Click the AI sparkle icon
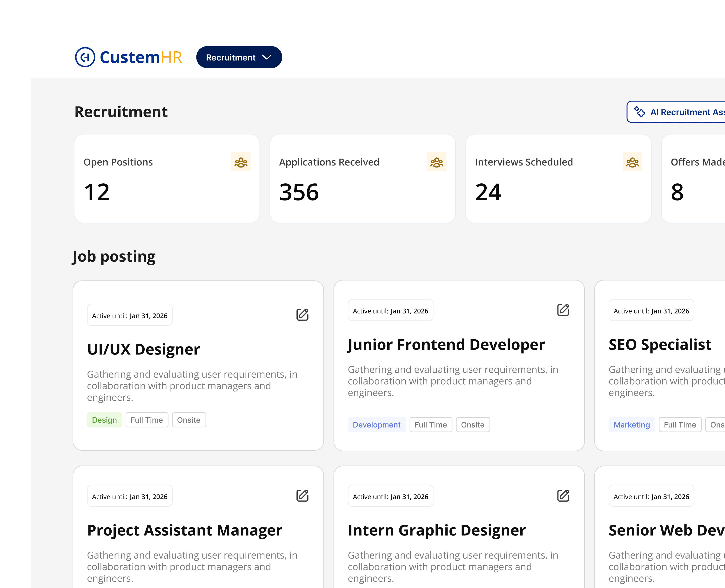 (639, 112)
